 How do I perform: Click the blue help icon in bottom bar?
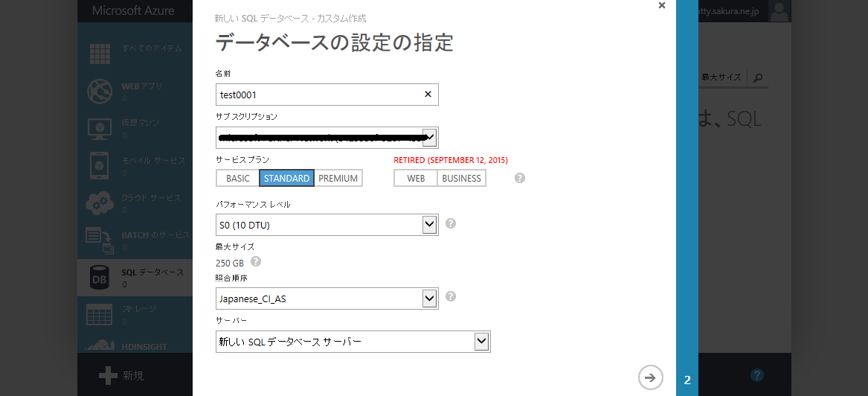(756, 375)
